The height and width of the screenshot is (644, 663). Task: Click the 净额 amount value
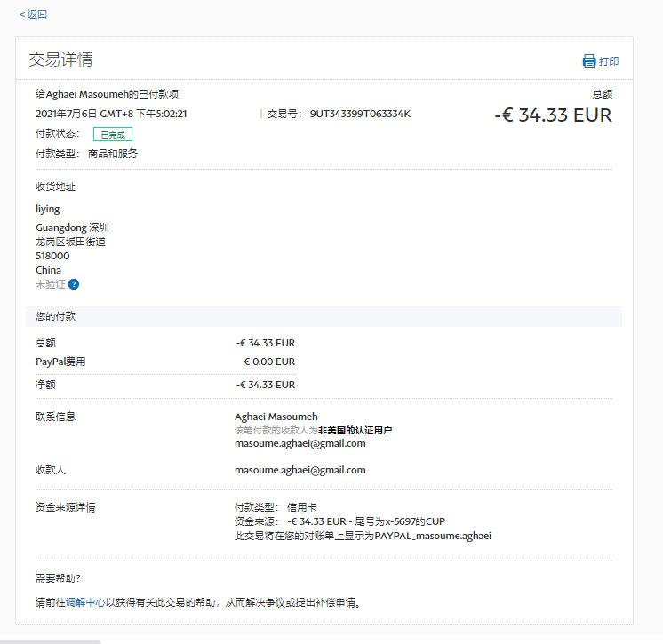click(x=266, y=385)
